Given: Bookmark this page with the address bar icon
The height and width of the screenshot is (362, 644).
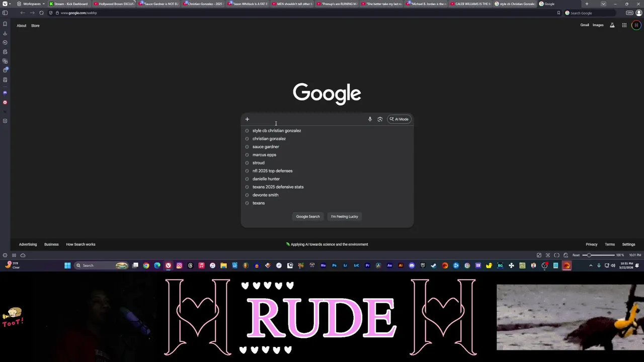Looking at the screenshot, I should pyautogui.click(x=558, y=13).
